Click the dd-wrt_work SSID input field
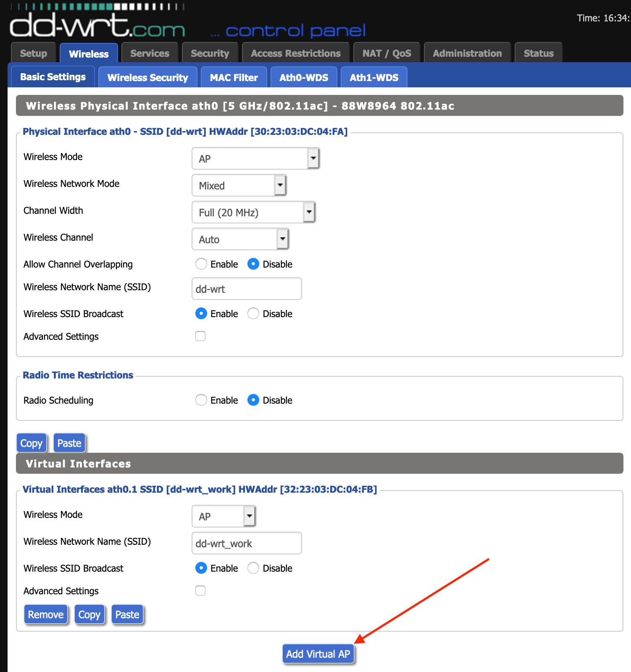The width and height of the screenshot is (631, 672). (247, 543)
